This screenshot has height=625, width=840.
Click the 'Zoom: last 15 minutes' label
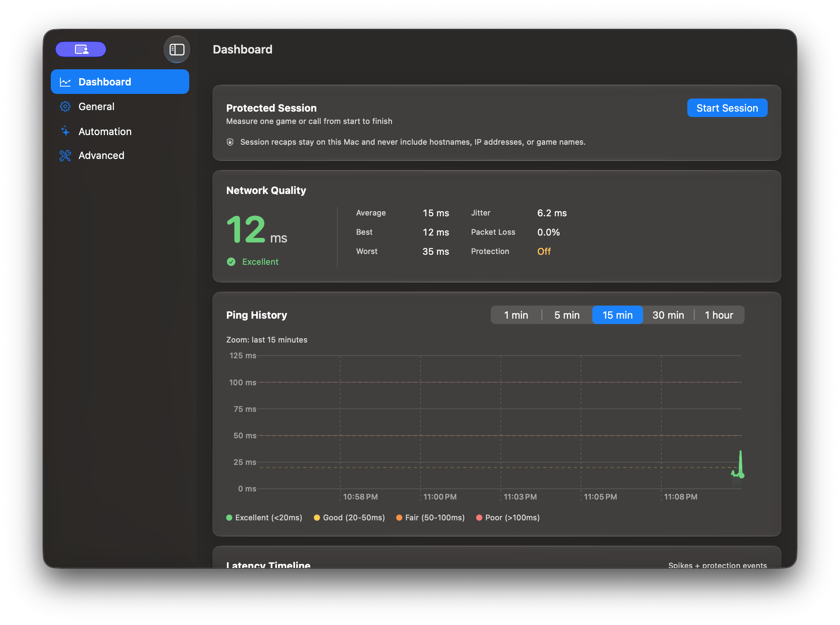pyautogui.click(x=267, y=340)
